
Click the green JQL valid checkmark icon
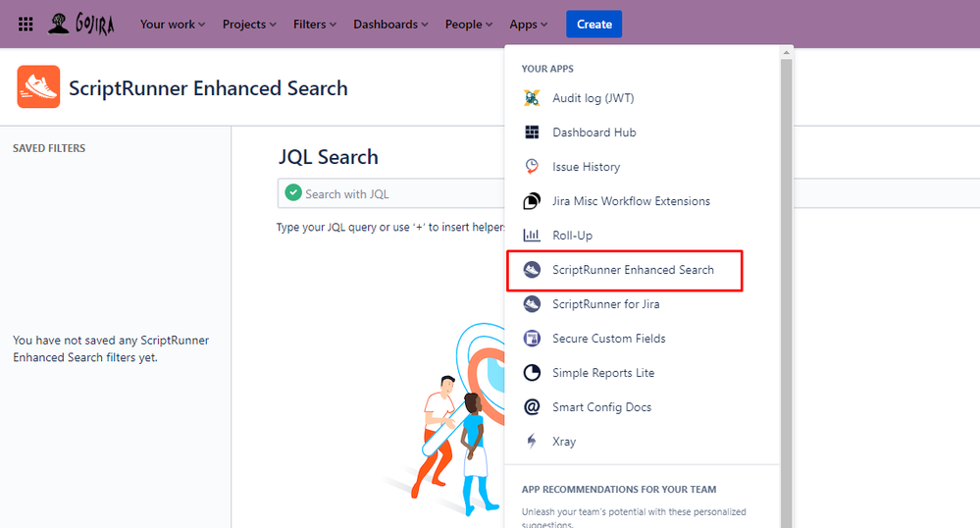pos(293,192)
